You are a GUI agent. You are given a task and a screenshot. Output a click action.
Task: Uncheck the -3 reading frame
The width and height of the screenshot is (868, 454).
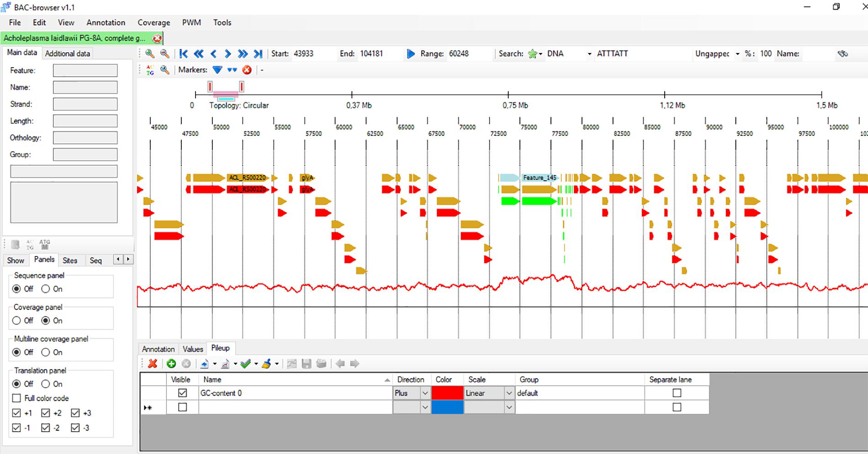pyautogui.click(x=75, y=428)
